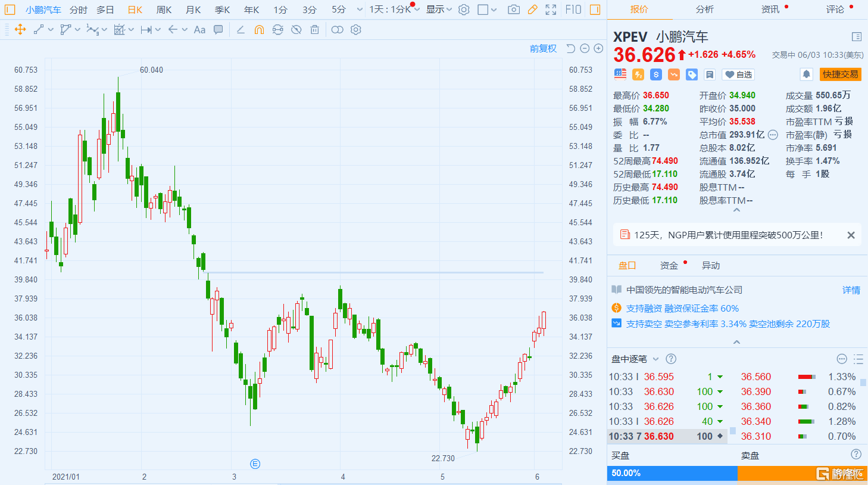The image size is (868, 485).
Task: Toggle the right sidebar panel icon
Action: tap(595, 10)
